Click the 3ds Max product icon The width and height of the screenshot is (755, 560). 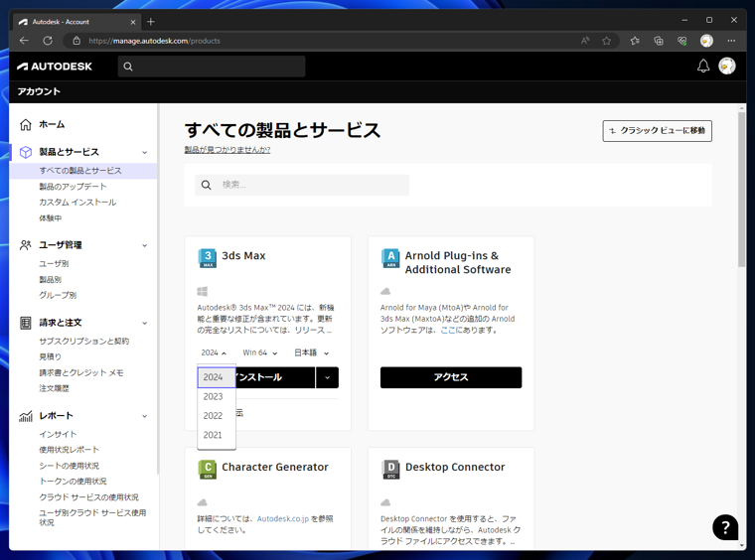click(208, 258)
